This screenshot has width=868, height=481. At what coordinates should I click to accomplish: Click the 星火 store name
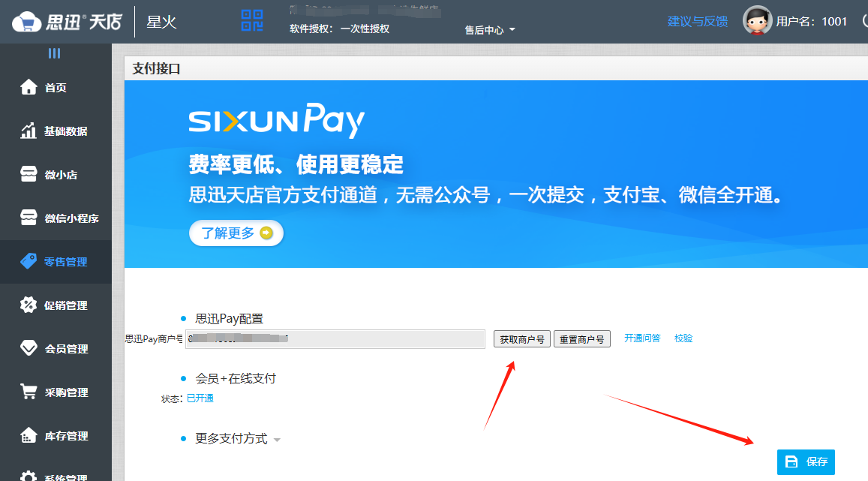click(x=161, y=23)
